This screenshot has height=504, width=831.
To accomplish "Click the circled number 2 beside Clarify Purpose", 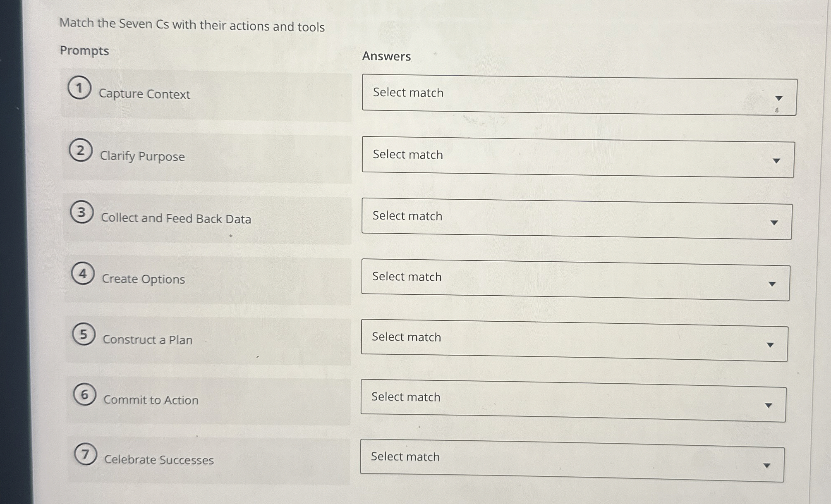I will tap(81, 150).
